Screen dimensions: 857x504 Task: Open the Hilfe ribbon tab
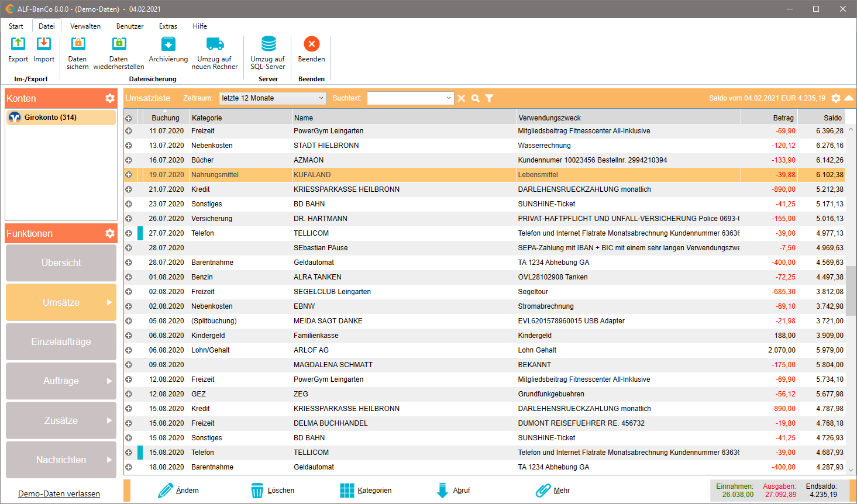click(x=200, y=26)
